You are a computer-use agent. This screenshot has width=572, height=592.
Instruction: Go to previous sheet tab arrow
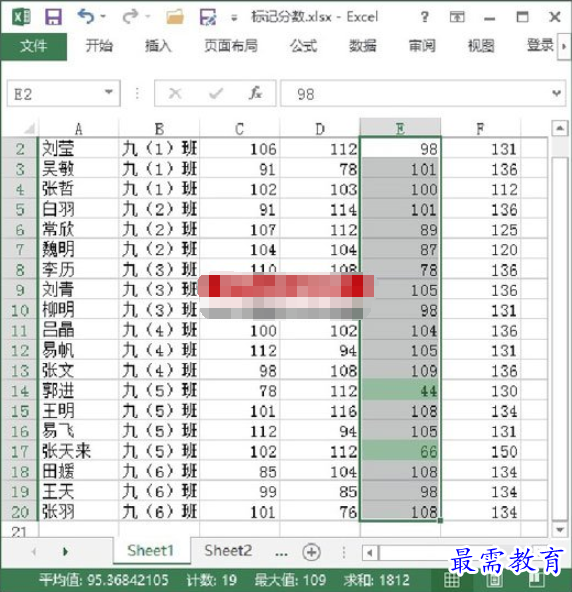click(34, 552)
